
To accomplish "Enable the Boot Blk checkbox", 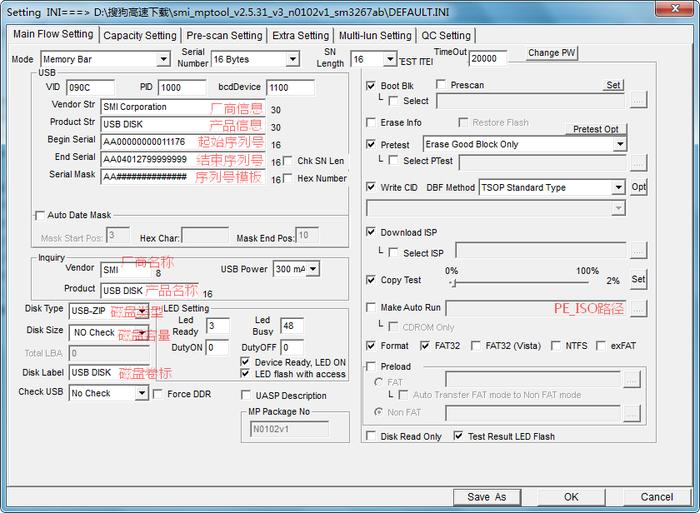I will click(371, 85).
